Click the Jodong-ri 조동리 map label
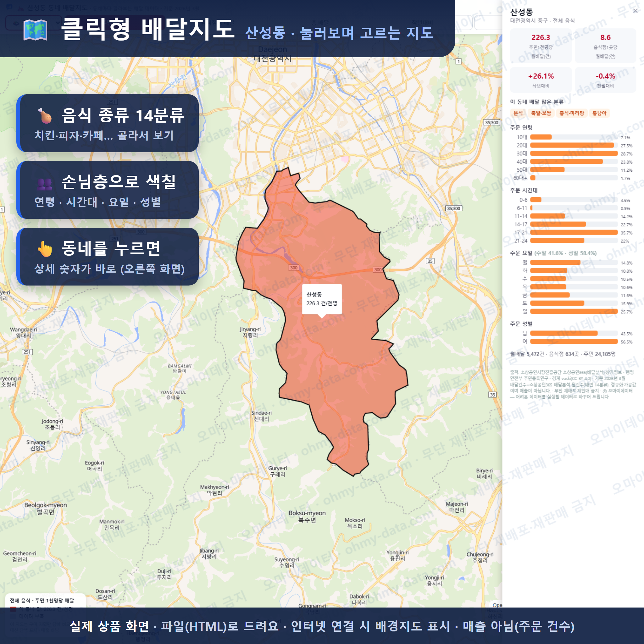644x644 pixels. (x=52, y=424)
